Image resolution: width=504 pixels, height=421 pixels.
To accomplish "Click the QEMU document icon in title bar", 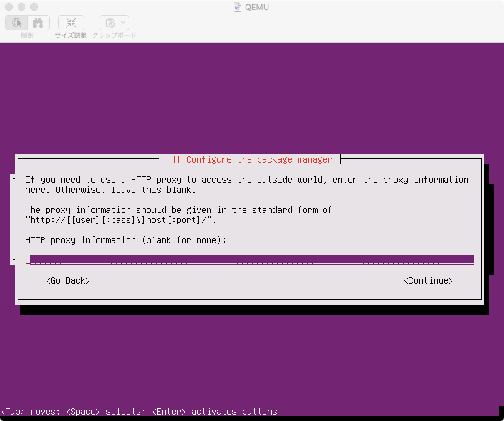I will click(x=238, y=7).
